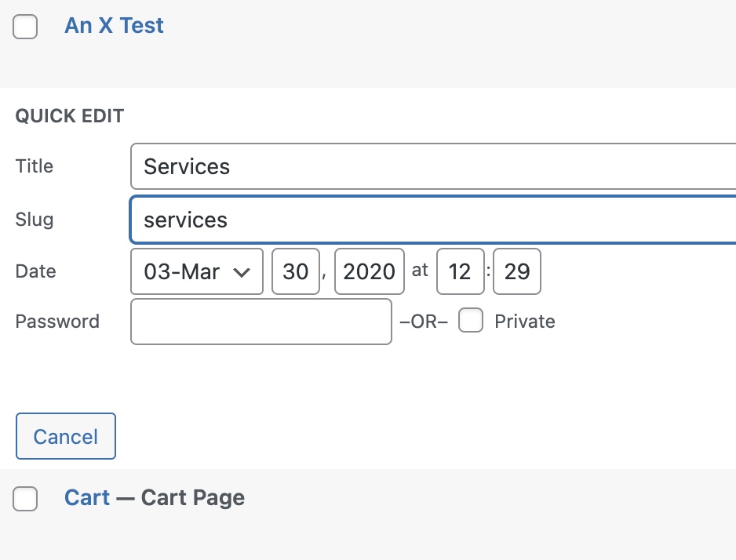The height and width of the screenshot is (560, 736).
Task: Tick the checkbox beside An X Test
Action: point(25,27)
